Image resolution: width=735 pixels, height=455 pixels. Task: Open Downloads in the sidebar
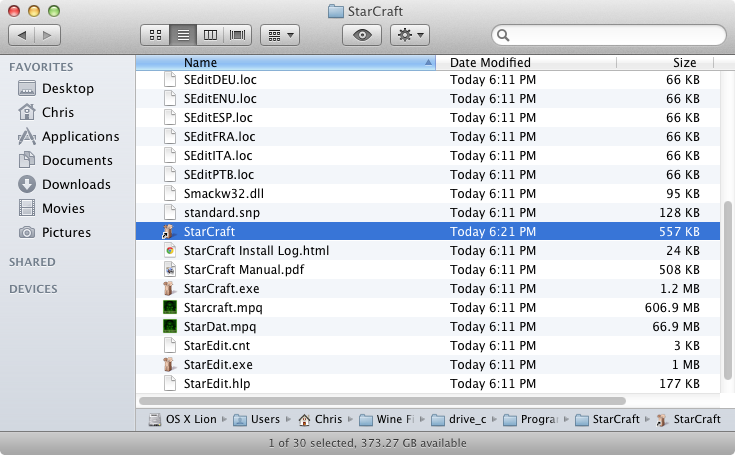pos(64,184)
